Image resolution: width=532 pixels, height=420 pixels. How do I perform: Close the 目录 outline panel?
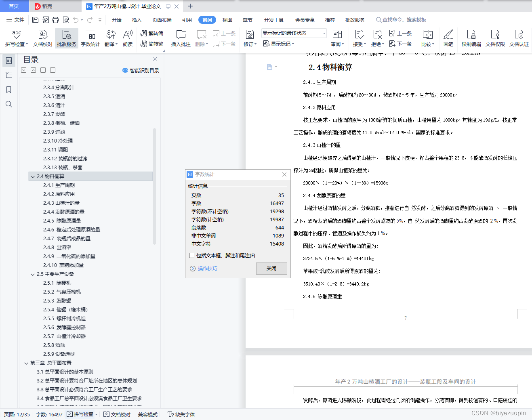[x=155, y=59]
